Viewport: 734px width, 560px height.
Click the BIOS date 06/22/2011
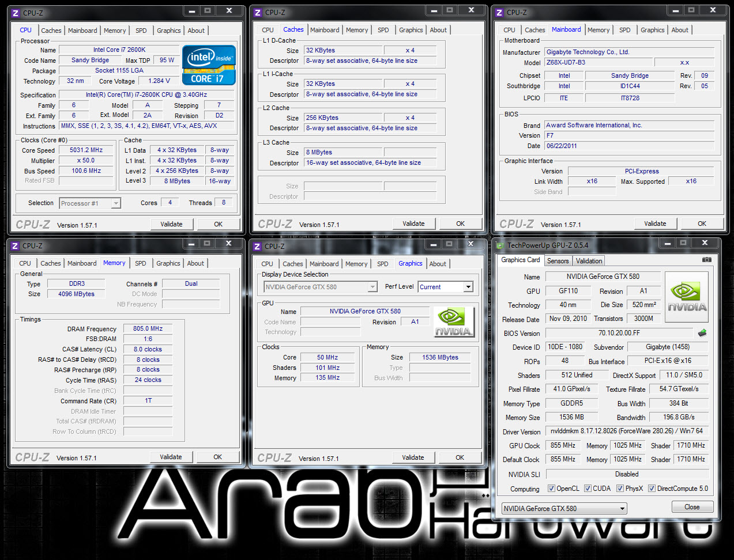click(629, 146)
